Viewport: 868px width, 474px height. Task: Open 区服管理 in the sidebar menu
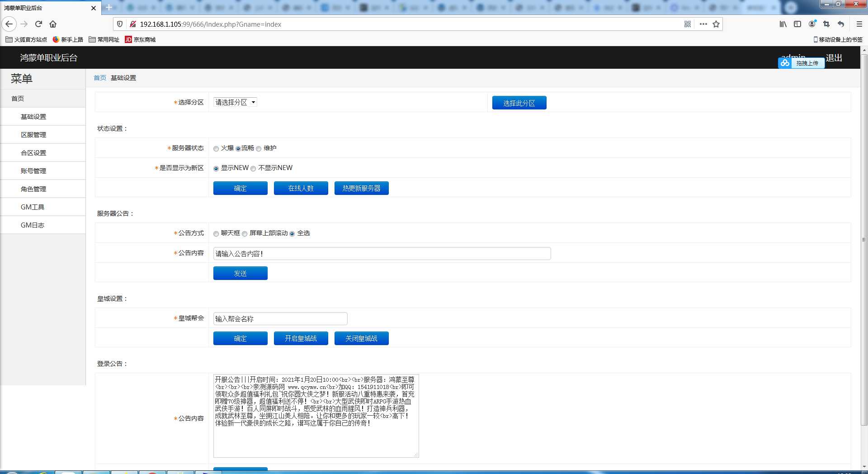(x=33, y=135)
